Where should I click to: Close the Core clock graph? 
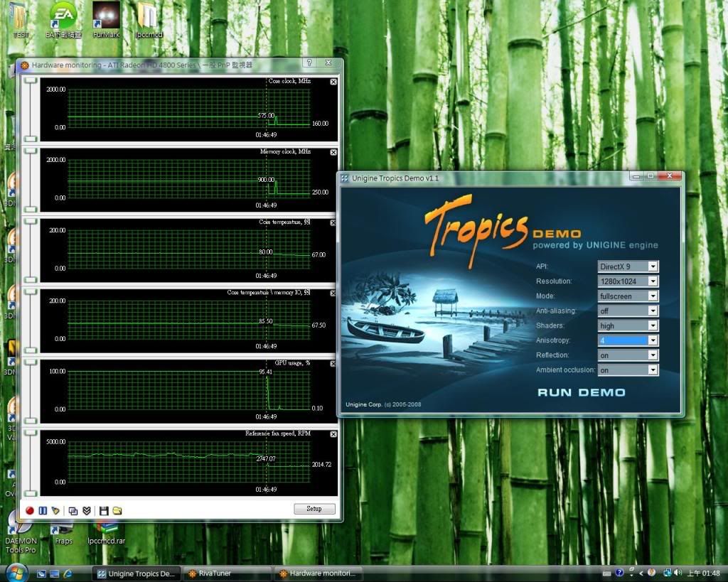333,82
